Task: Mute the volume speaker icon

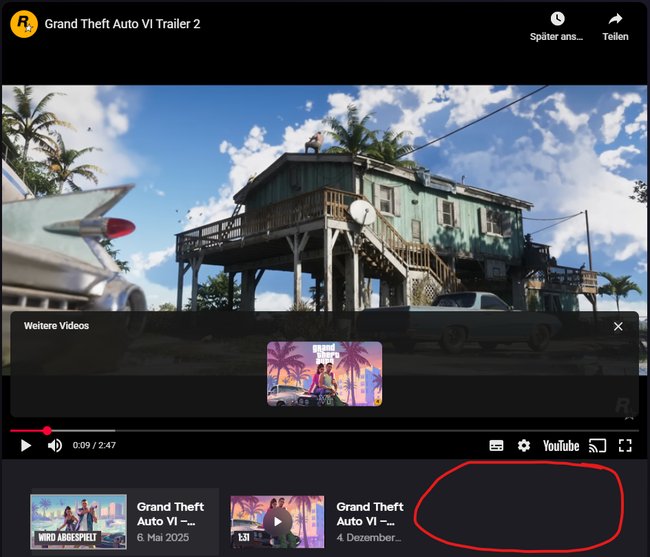Action: [55, 446]
